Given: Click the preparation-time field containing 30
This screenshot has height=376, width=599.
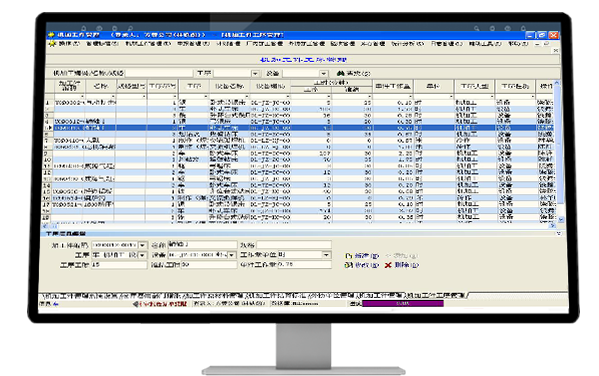Looking at the screenshot, I should click(209, 265).
